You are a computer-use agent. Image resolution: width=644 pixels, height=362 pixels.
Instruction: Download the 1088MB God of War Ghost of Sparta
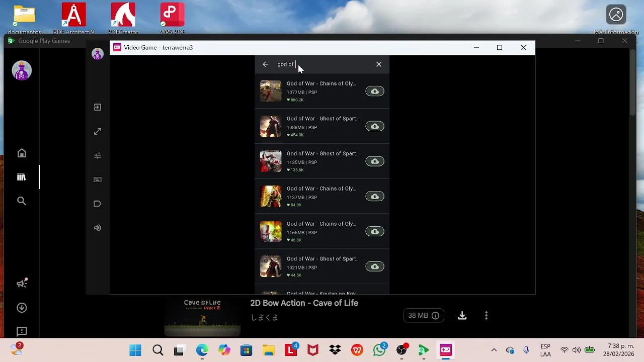click(375, 126)
